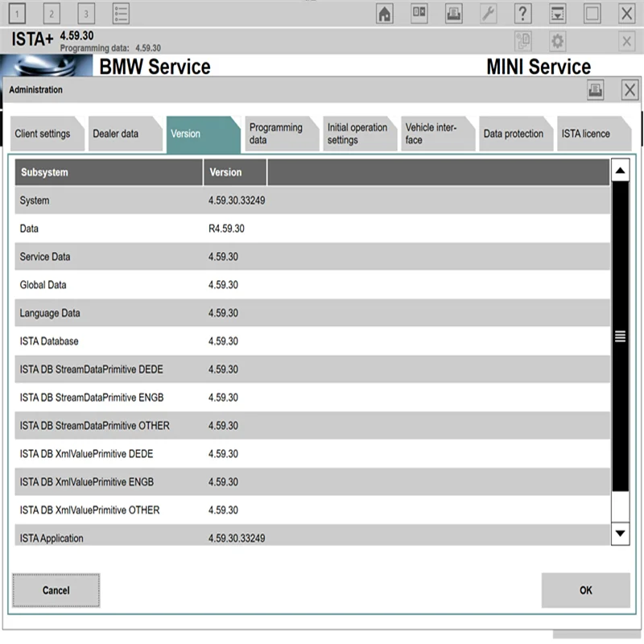The image size is (644, 644).
Task: Click the split-view display icon
Action: coord(419,14)
